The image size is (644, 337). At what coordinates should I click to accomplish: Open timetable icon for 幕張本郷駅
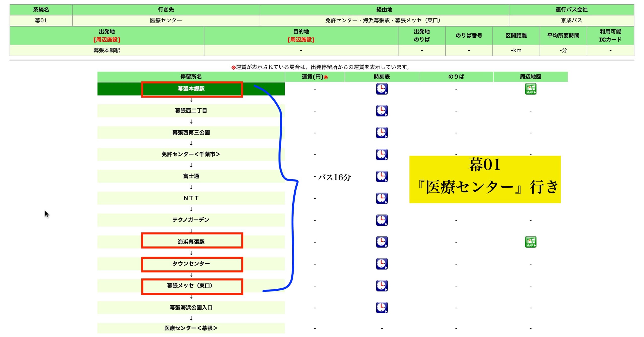[382, 89]
